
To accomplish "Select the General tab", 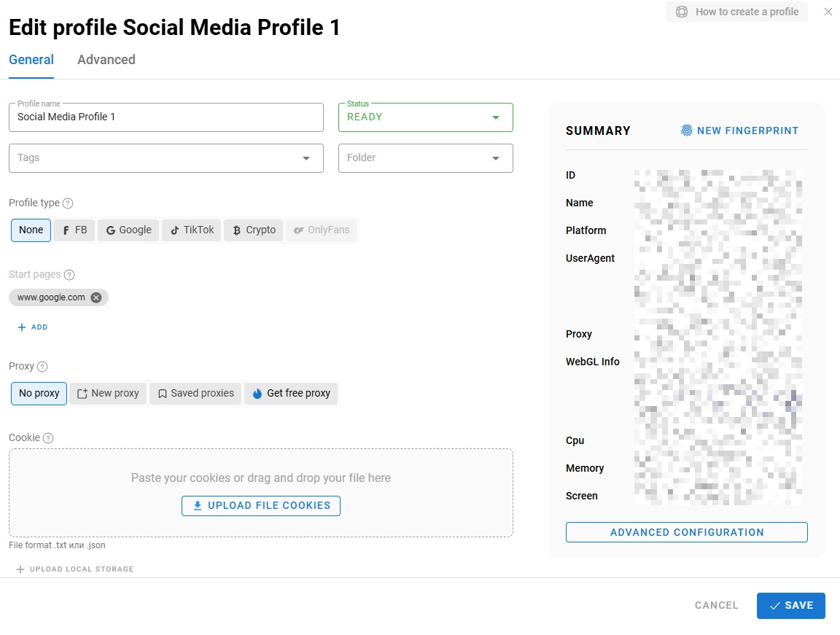I will pos(31,60).
